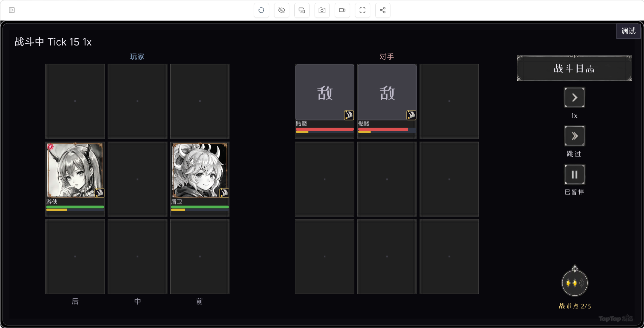This screenshot has width=644, height=328.
Task: Click skill icon on 游侠 portrait
Action: pos(99,193)
